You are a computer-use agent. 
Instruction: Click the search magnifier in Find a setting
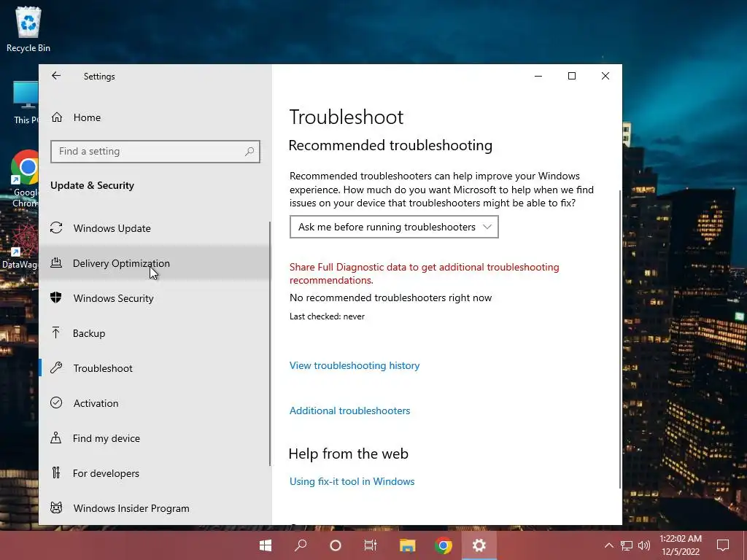click(x=249, y=152)
